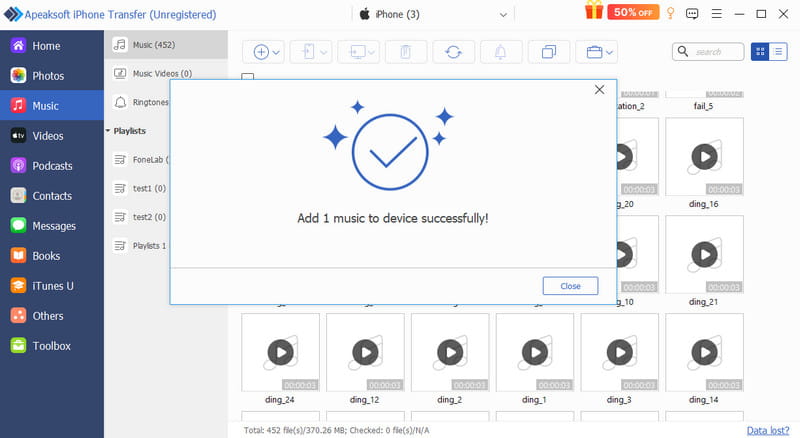Open the test1 (0) playlist
Viewport: 800px width, 438px height.
click(138, 188)
